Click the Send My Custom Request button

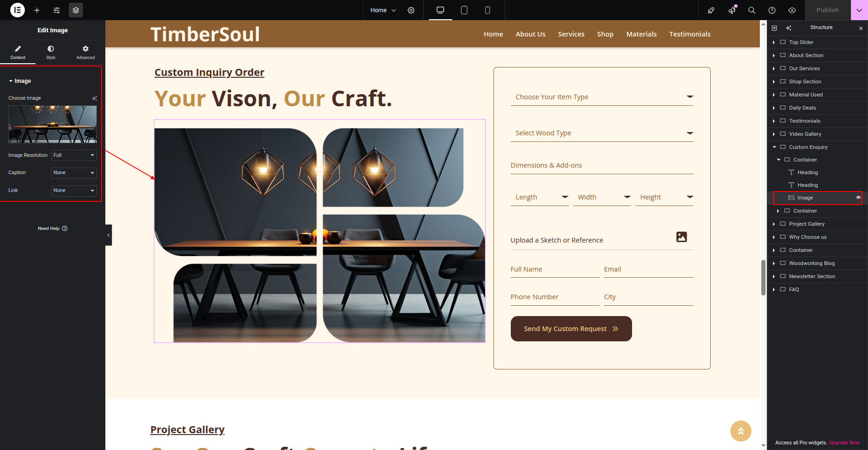click(571, 329)
